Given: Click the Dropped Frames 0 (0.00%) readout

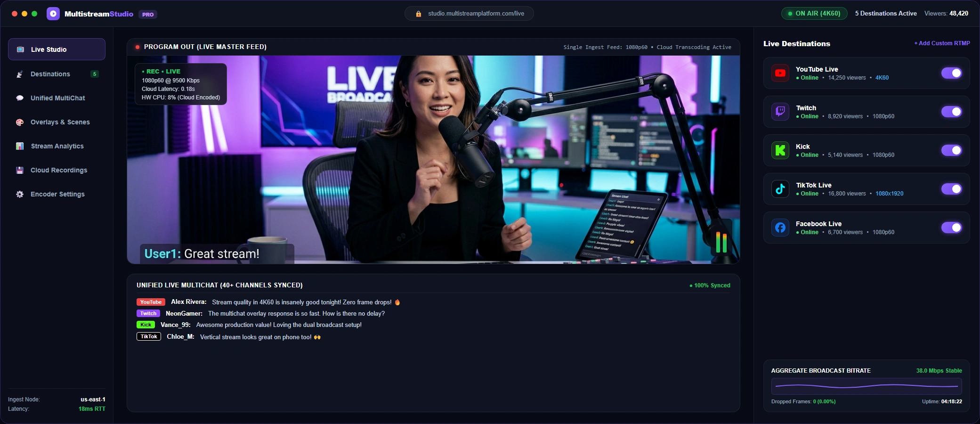Looking at the screenshot, I should click(803, 402).
